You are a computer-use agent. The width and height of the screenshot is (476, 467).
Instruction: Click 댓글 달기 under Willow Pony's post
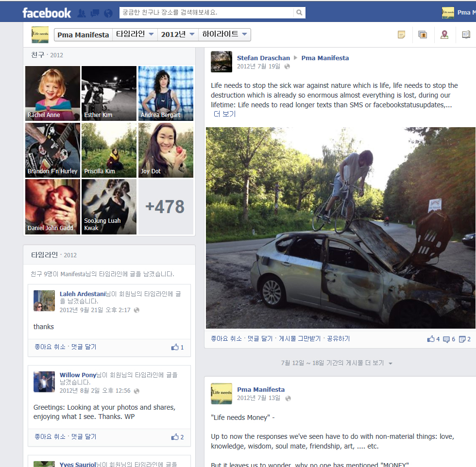click(84, 436)
